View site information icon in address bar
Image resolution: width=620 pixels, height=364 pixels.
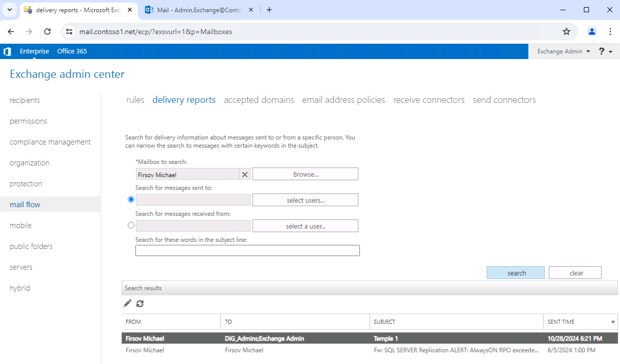(x=70, y=32)
